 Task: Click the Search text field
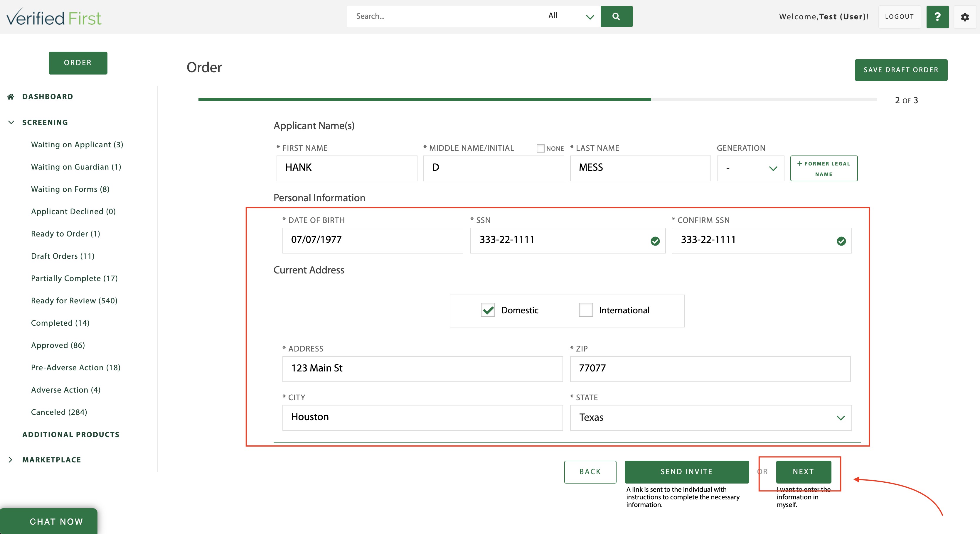coord(444,16)
